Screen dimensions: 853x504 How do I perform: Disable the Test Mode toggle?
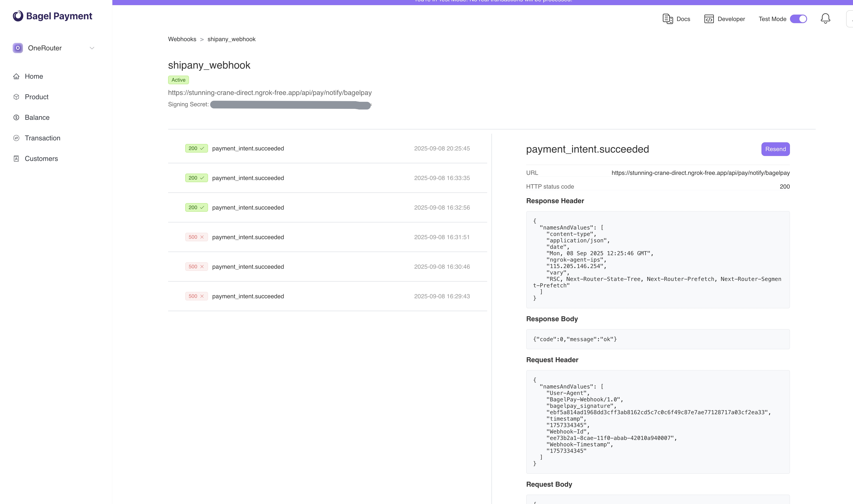[x=798, y=19]
